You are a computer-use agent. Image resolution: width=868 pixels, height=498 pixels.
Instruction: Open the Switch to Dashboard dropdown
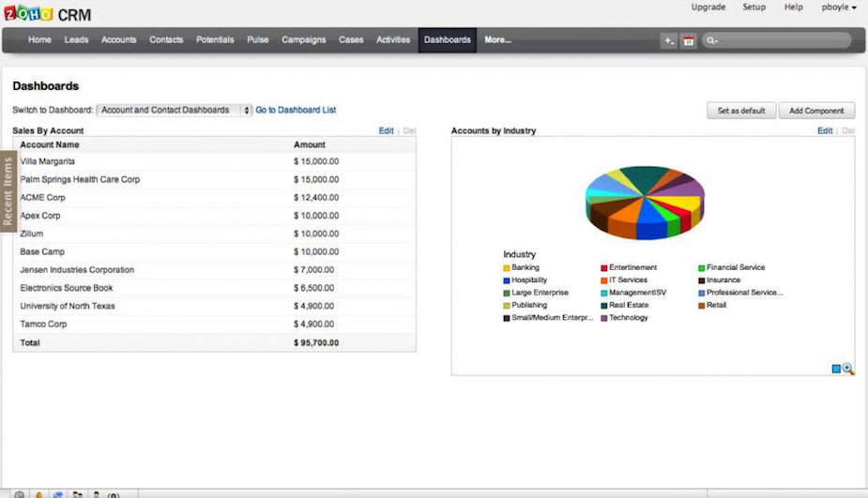point(175,110)
